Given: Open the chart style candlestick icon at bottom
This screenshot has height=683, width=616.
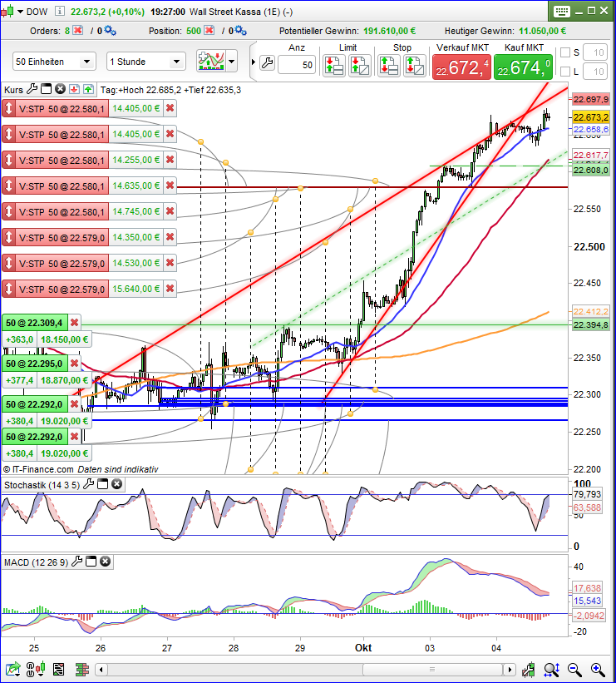Looking at the screenshot, I should point(36,669).
